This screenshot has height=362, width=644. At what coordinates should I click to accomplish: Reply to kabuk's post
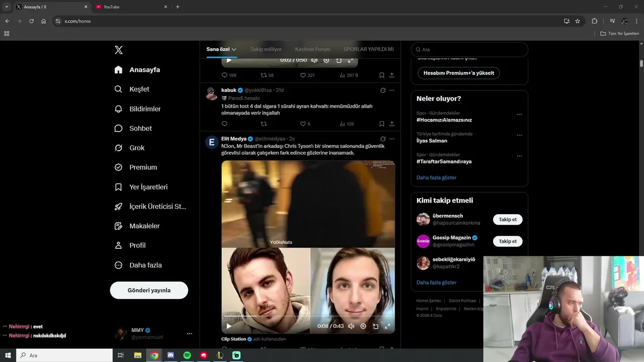[x=224, y=124]
